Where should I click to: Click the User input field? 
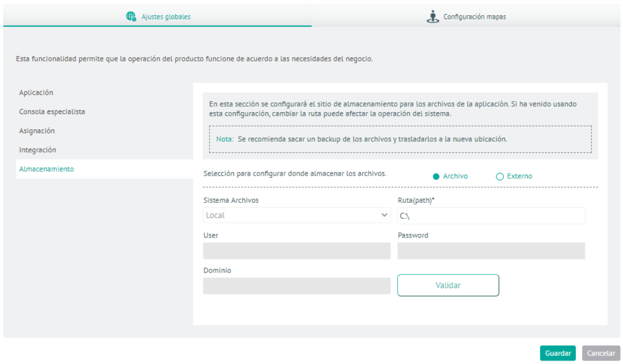pyautogui.click(x=297, y=251)
